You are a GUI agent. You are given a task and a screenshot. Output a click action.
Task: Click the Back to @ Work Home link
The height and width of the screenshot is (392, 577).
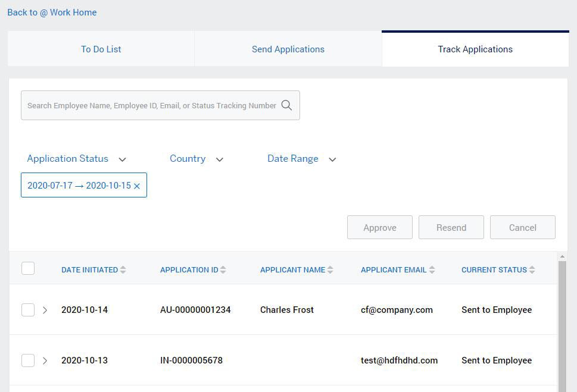coord(52,12)
